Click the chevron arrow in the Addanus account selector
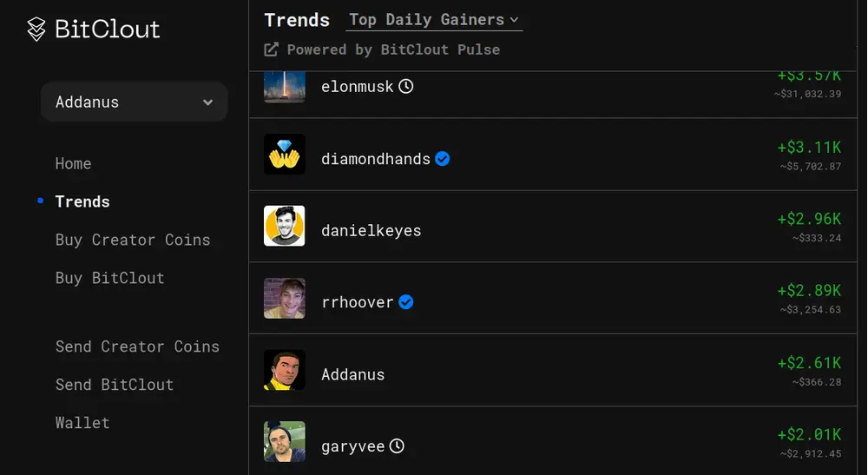This screenshot has height=475, width=868. click(x=208, y=102)
